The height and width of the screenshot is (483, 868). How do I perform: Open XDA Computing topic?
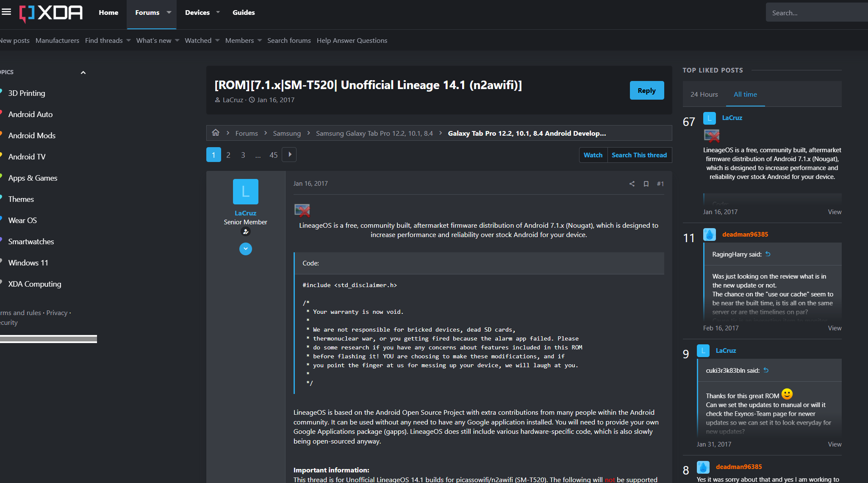(x=35, y=284)
